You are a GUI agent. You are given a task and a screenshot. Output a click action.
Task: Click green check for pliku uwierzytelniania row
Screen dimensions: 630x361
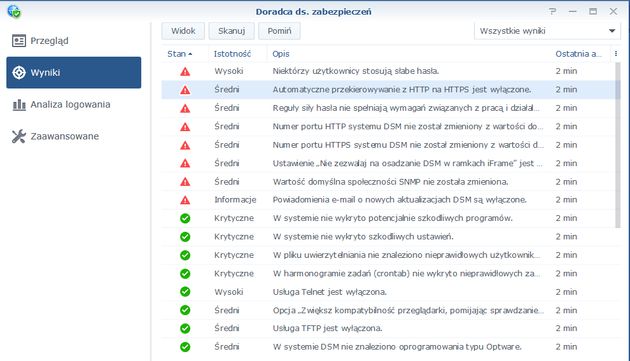(x=185, y=255)
